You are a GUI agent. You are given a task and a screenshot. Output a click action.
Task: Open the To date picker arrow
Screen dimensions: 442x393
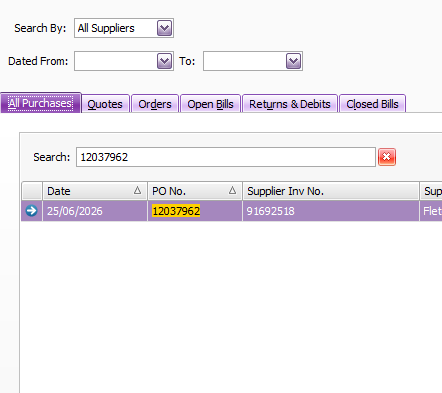point(294,61)
